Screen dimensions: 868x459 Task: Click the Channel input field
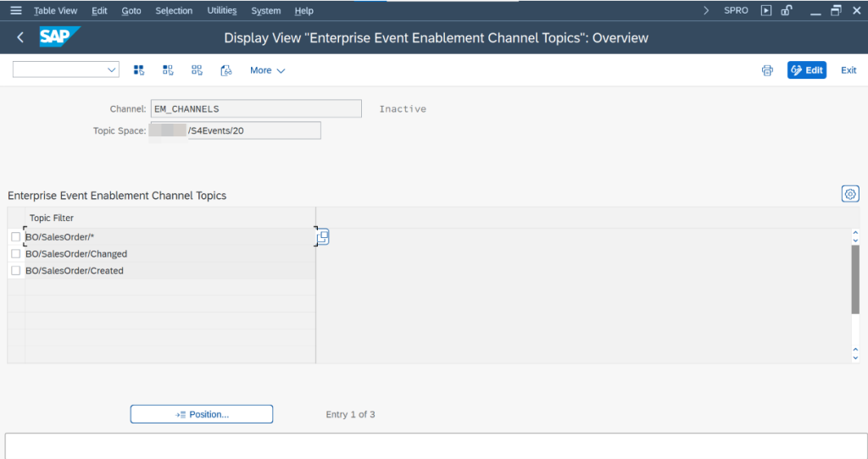point(256,109)
